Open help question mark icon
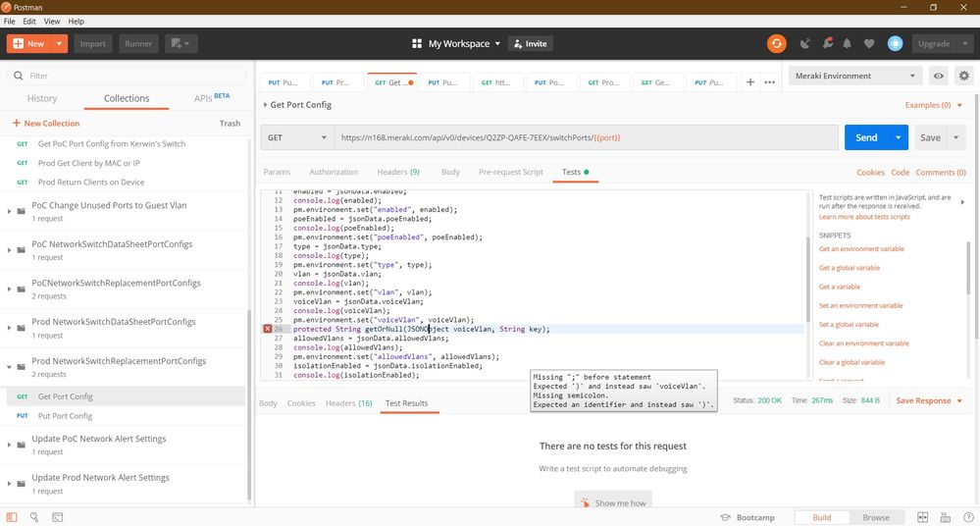 [x=968, y=517]
